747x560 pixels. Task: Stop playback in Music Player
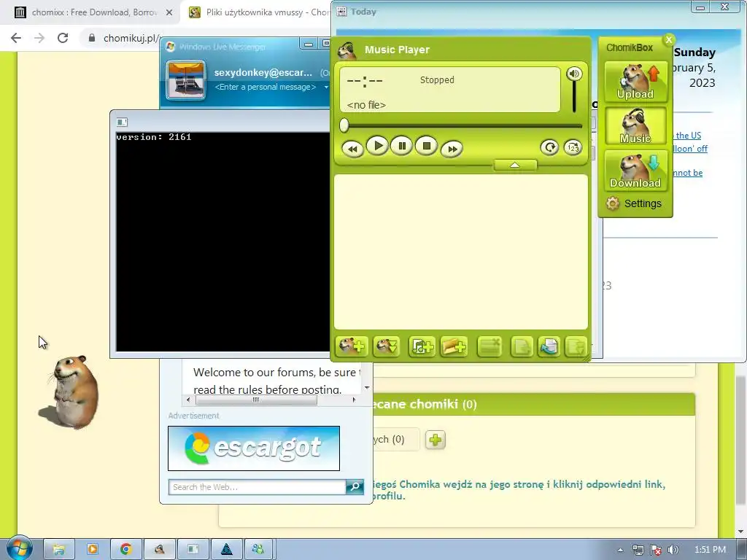(427, 146)
